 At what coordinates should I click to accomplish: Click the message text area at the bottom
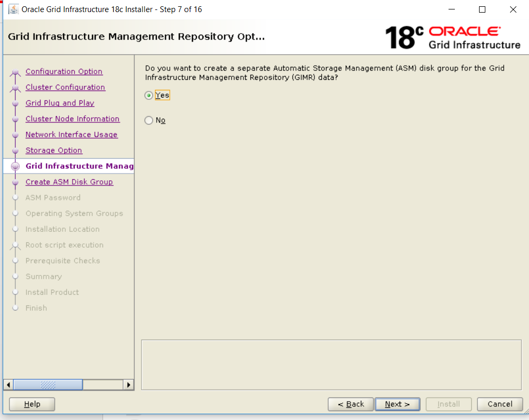coord(331,365)
